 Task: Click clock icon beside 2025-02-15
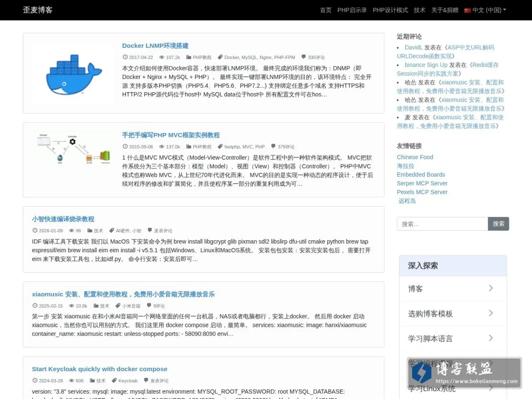tap(35, 306)
